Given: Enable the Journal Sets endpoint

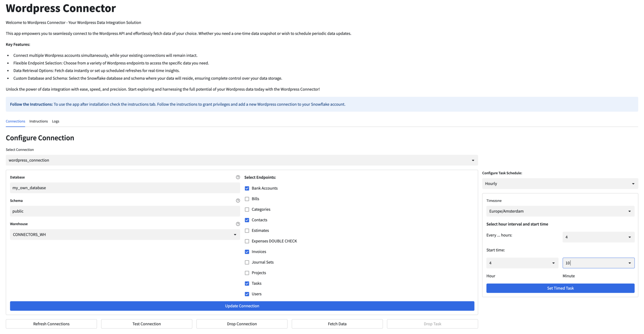Looking at the screenshot, I should 247,262.
